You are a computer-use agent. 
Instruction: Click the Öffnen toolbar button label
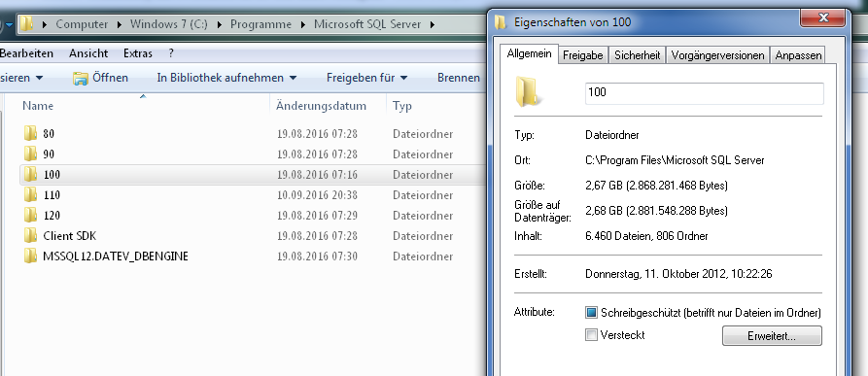point(110,78)
